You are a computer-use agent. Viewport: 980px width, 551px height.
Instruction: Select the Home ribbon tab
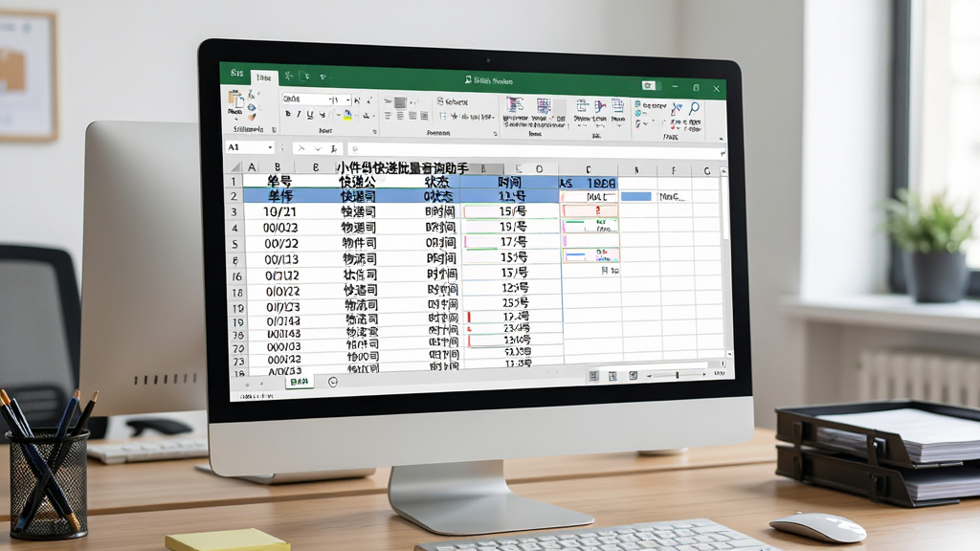pos(264,77)
